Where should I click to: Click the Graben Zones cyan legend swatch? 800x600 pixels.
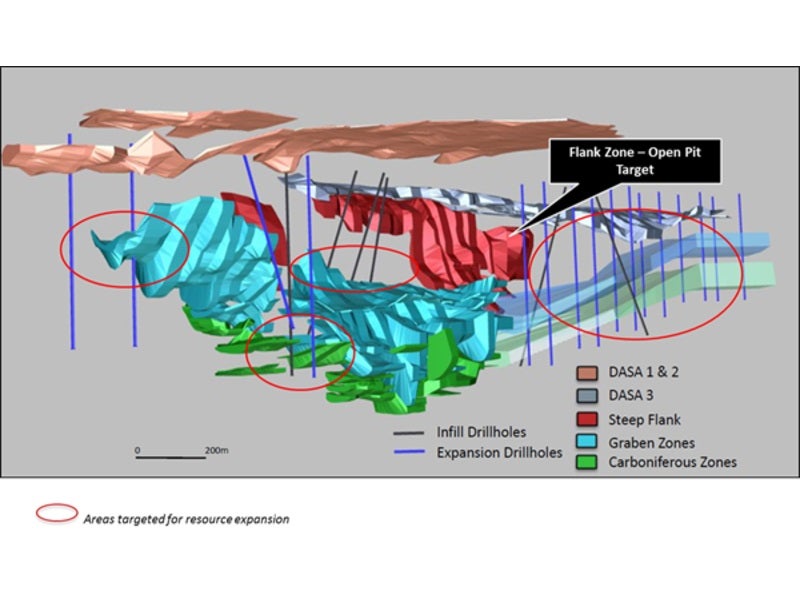[587, 442]
